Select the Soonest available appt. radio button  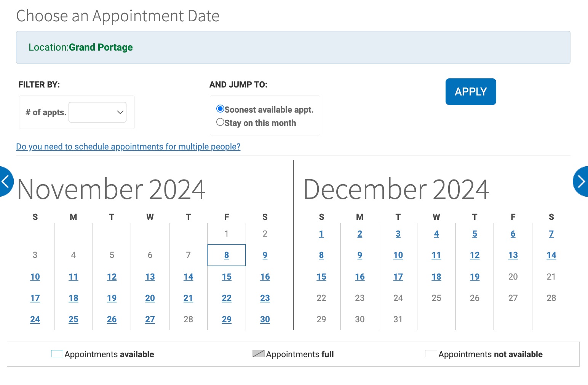tap(220, 108)
